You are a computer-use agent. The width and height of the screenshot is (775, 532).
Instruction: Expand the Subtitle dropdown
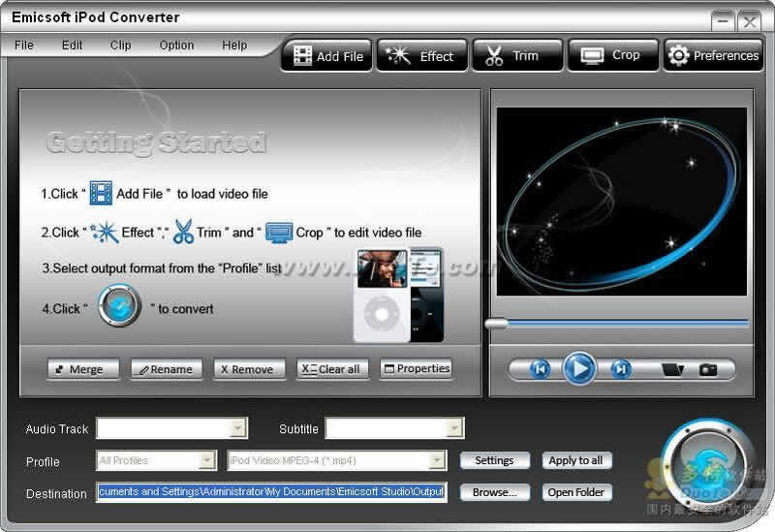click(454, 428)
